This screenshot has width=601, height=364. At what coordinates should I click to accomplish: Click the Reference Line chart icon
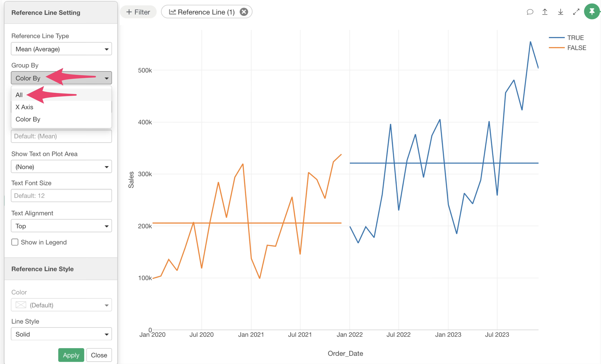click(x=172, y=12)
